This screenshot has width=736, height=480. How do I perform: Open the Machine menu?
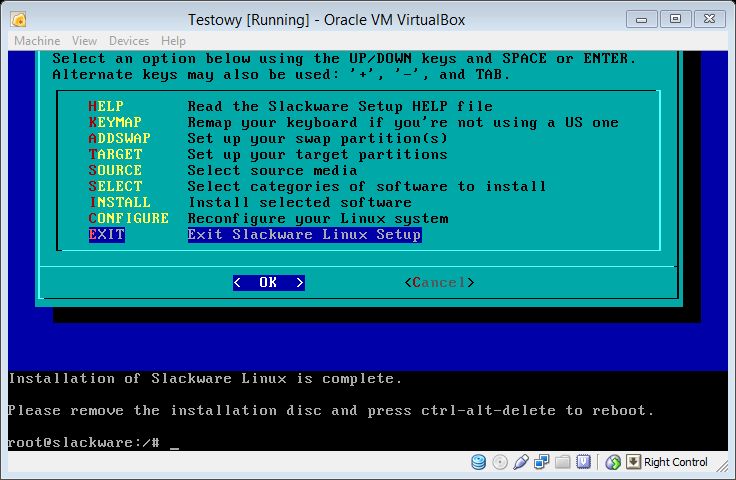point(37,41)
